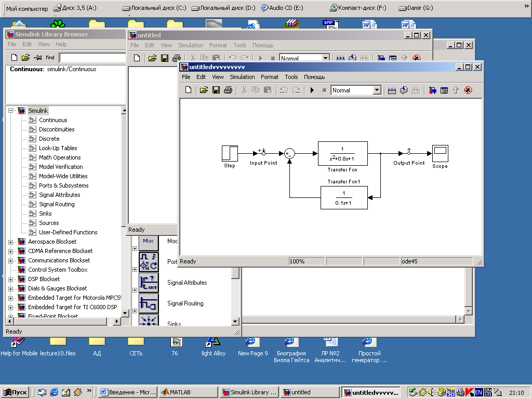Select Math Operations in library tree
532x399 pixels.
(x=60, y=157)
